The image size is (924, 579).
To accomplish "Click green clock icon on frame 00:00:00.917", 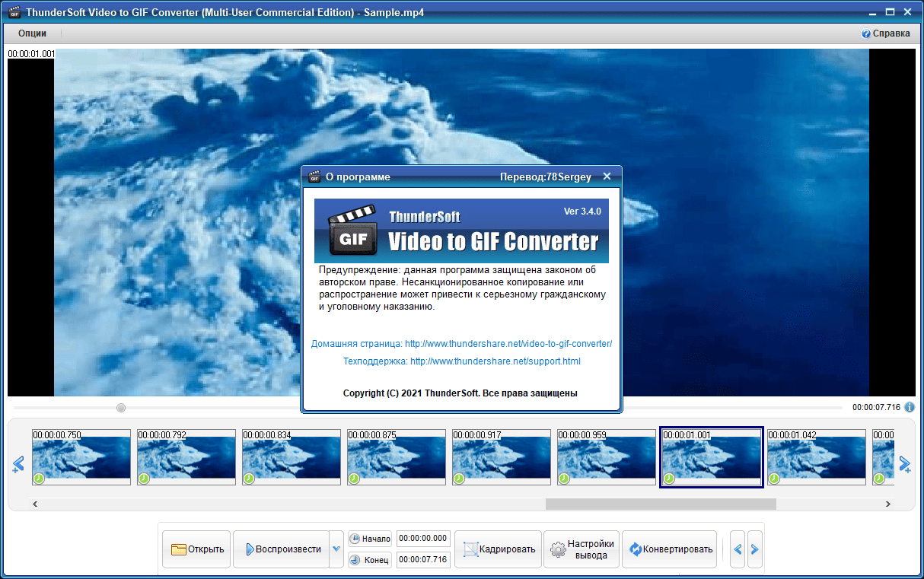I will pos(459,479).
